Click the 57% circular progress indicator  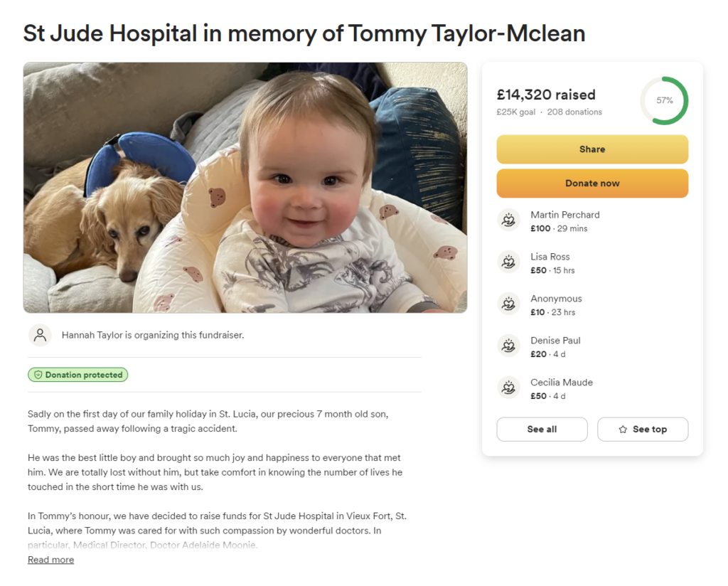(x=664, y=100)
